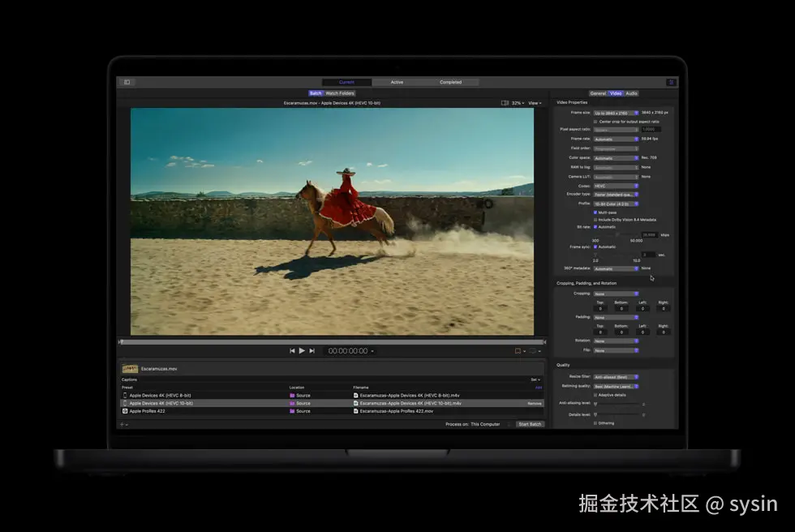Open the Frame size dropdown
This screenshot has width=795, height=532.
(616, 113)
